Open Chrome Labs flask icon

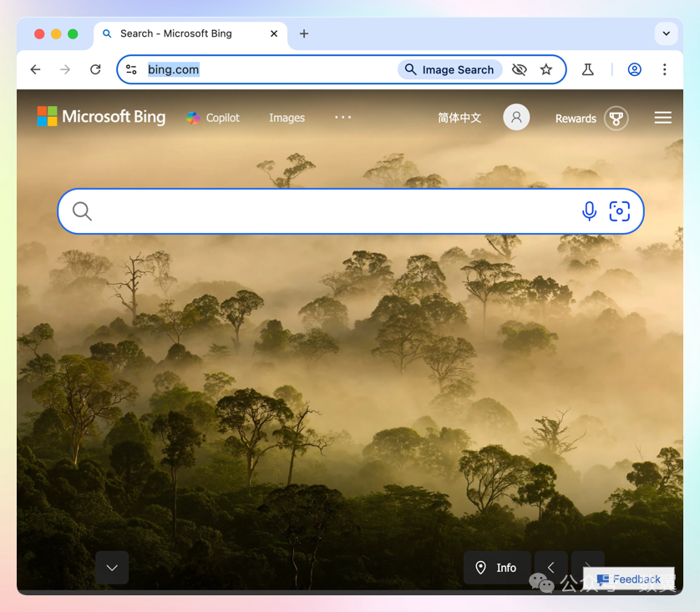pyautogui.click(x=588, y=70)
